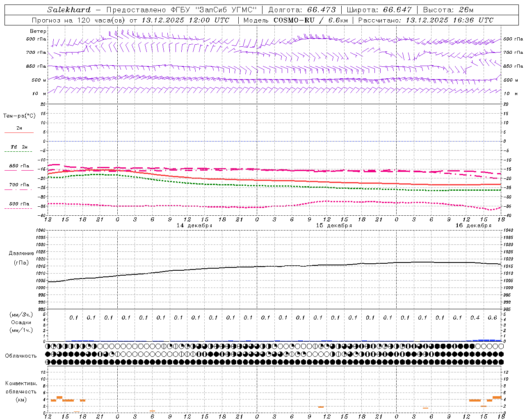Select the "Предоставлено ФГБУ "ЗапСиб УГМС"" provider text
Image resolution: width=525 pixels, height=420 pixels.
181,10
